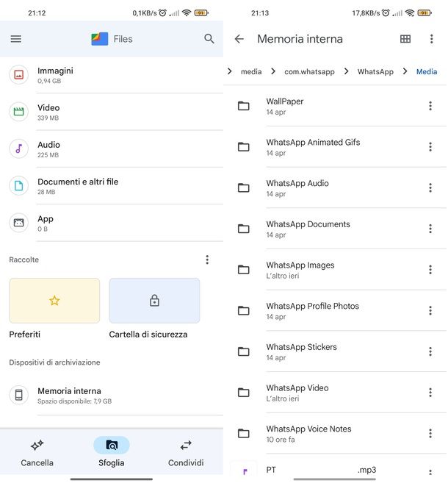This screenshot has height=483, width=448.
Task: Switch to the Condividi tab
Action: point(186,453)
